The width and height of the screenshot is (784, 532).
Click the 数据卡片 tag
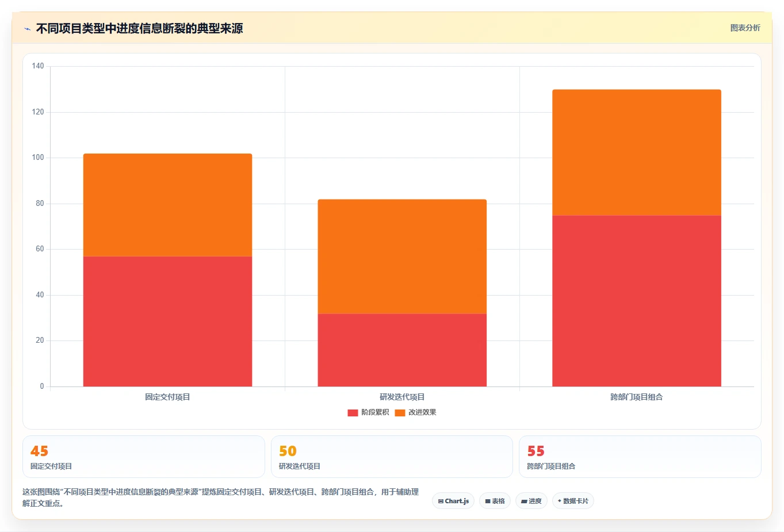coord(573,501)
